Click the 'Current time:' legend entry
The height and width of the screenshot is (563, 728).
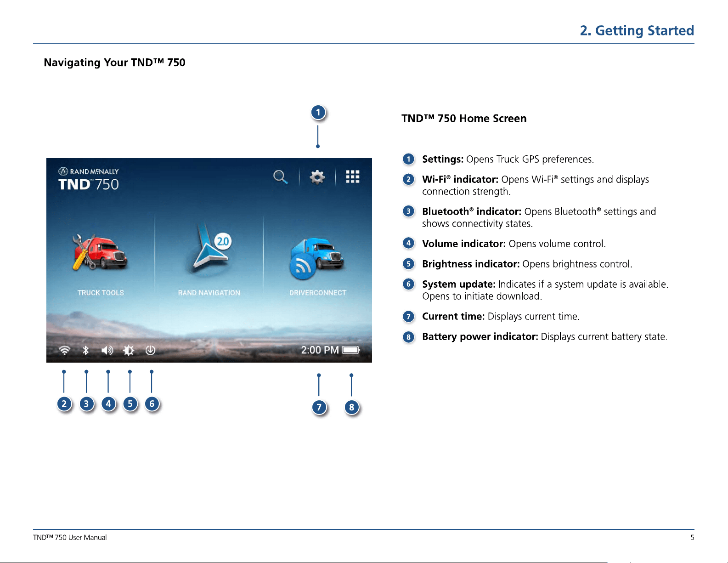(453, 317)
